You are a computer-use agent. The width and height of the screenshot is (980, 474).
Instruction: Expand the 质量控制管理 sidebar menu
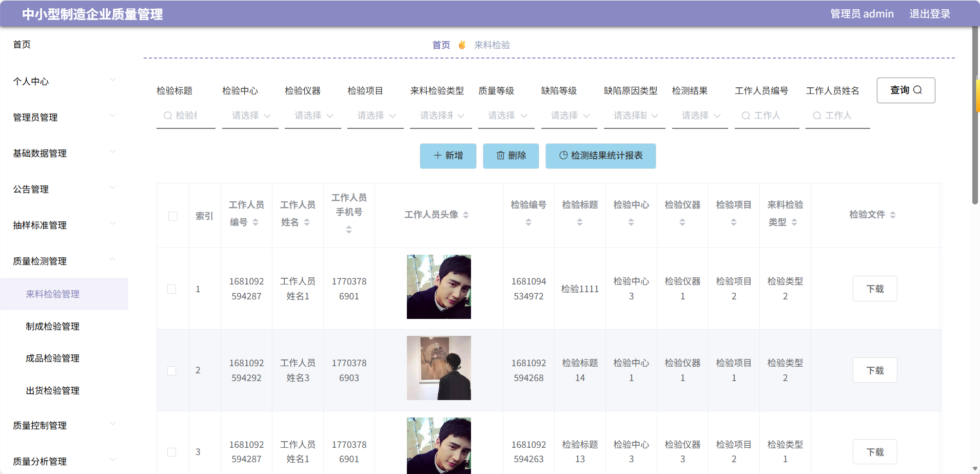tap(64, 425)
